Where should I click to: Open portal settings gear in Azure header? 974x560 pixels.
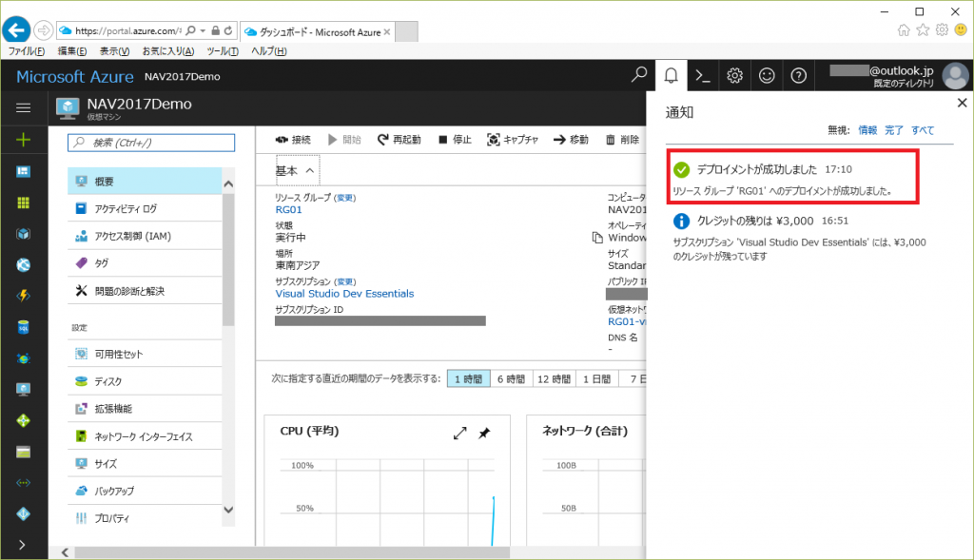pyautogui.click(x=735, y=76)
